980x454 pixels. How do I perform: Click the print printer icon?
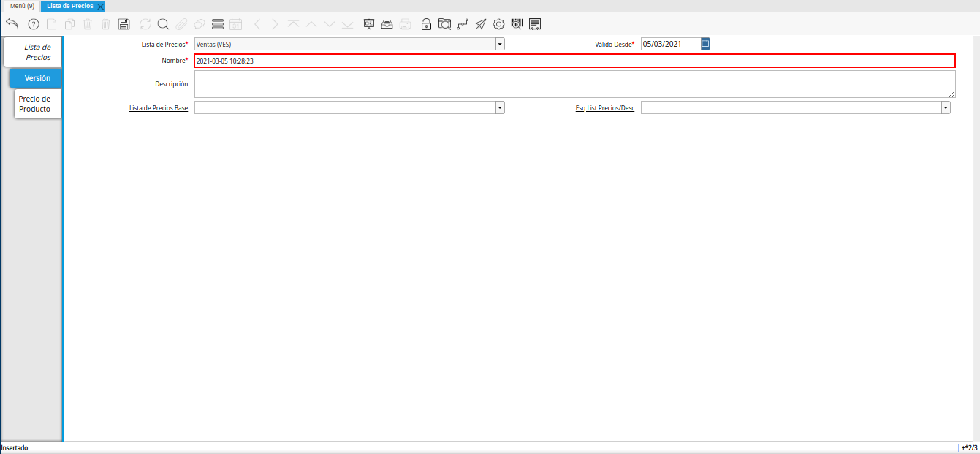pos(405,24)
